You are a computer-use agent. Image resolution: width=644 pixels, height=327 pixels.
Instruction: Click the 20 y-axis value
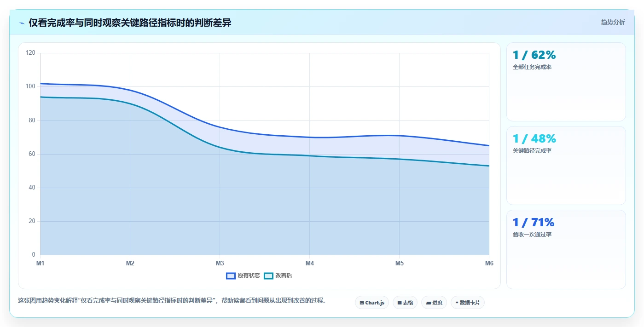point(32,221)
